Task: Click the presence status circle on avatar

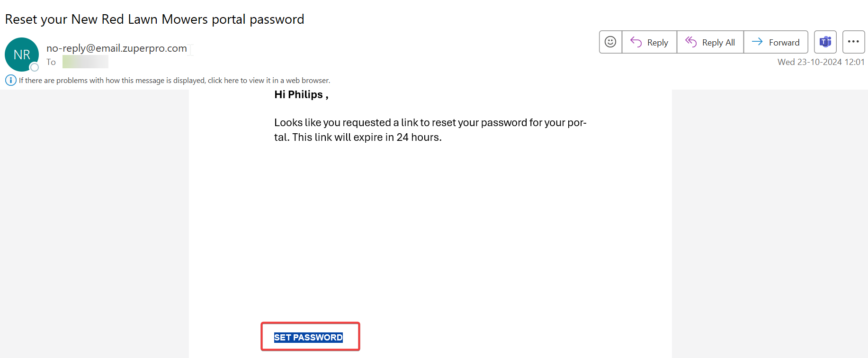Action: coord(34,67)
